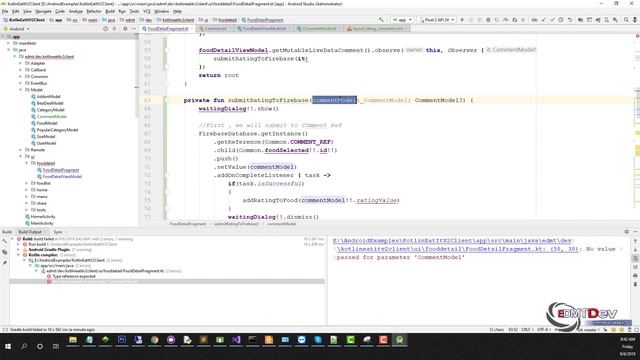Screen dimensions: 640x360
Task: Expand the Run build node
Action: [18, 244]
